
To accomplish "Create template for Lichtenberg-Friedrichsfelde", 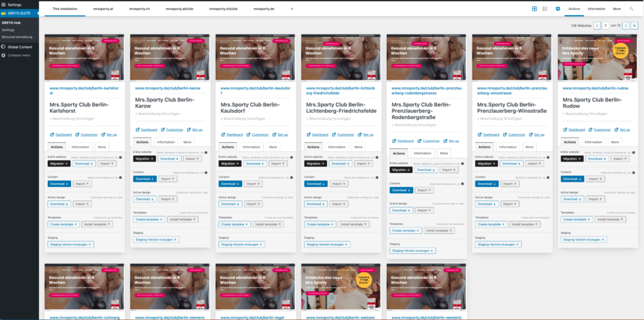I will (319, 224).
